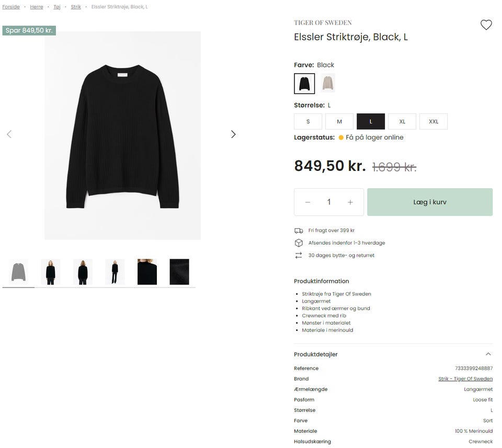Increase quantity with plus icon

coord(350,202)
